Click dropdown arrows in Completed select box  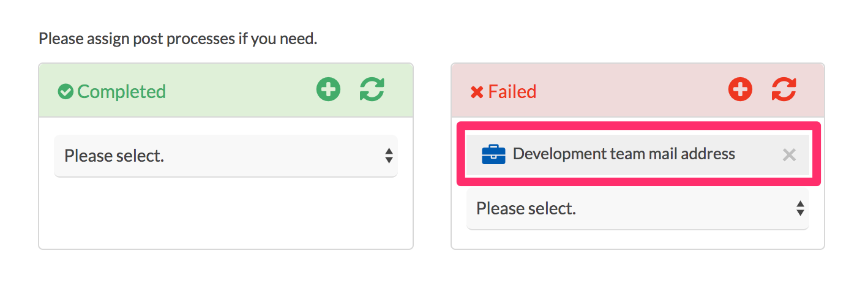pos(389,156)
